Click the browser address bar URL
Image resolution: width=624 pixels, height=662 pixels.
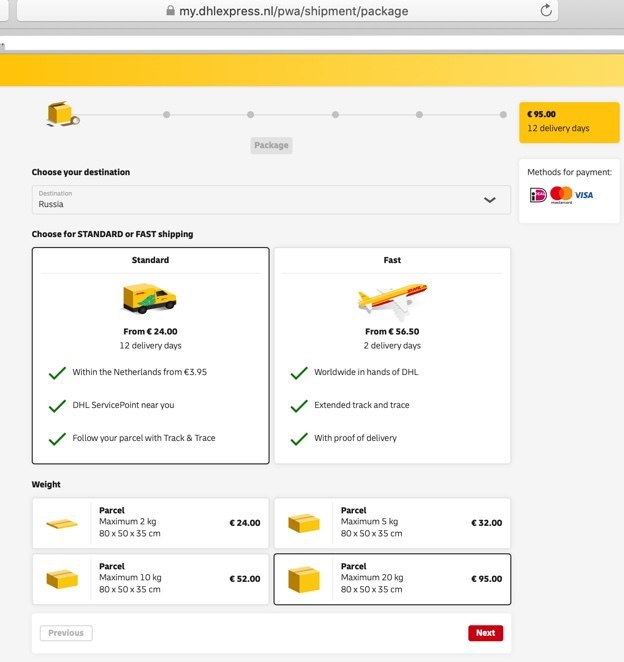(x=293, y=11)
